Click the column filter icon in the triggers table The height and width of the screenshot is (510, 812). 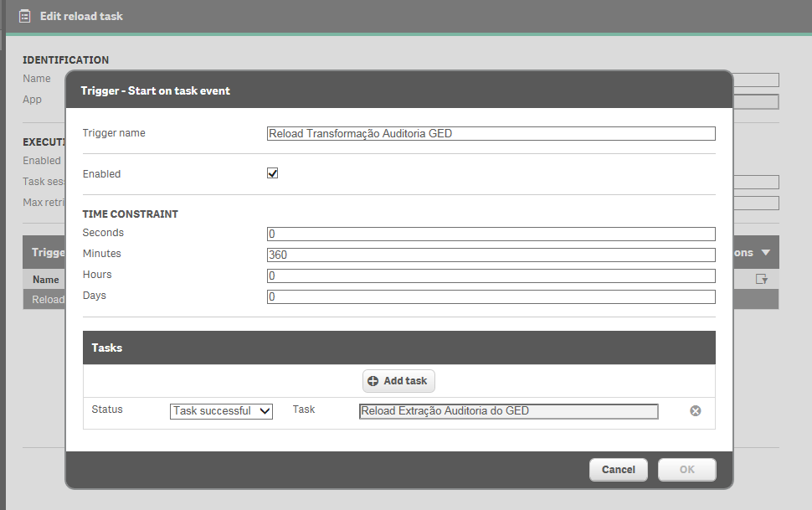(761, 279)
